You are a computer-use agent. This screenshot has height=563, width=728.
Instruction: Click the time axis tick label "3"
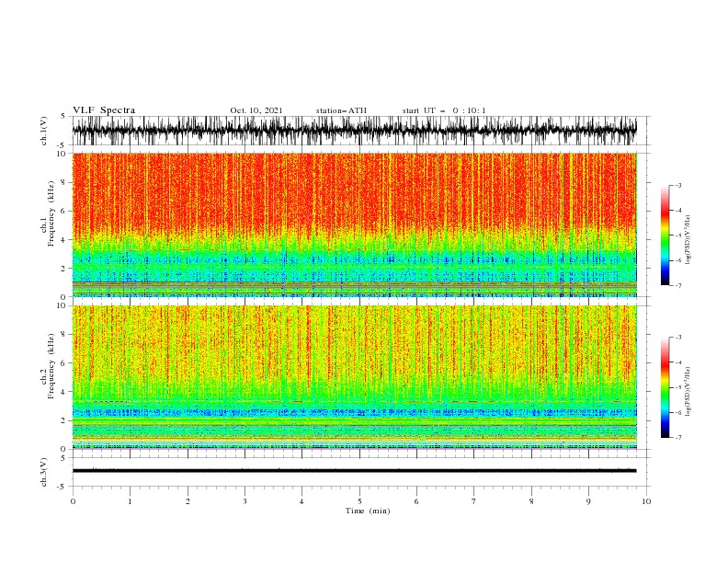245,501
